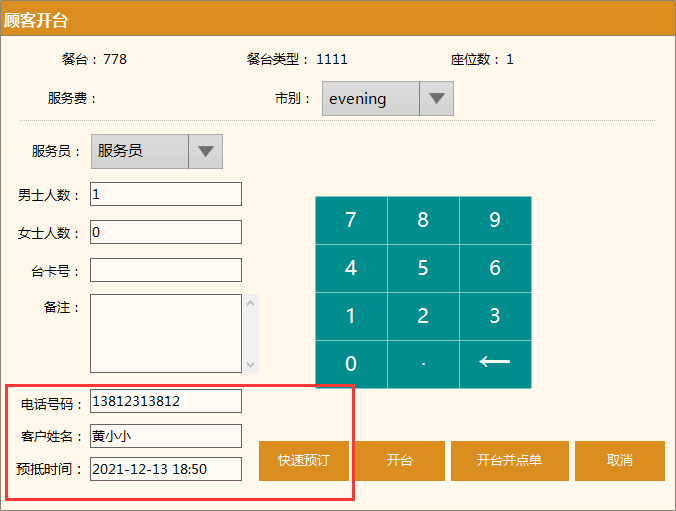The width and height of the screenshot is (676, 511).
Task: Click into the 台卡号 field
Action: coord(166,270)
